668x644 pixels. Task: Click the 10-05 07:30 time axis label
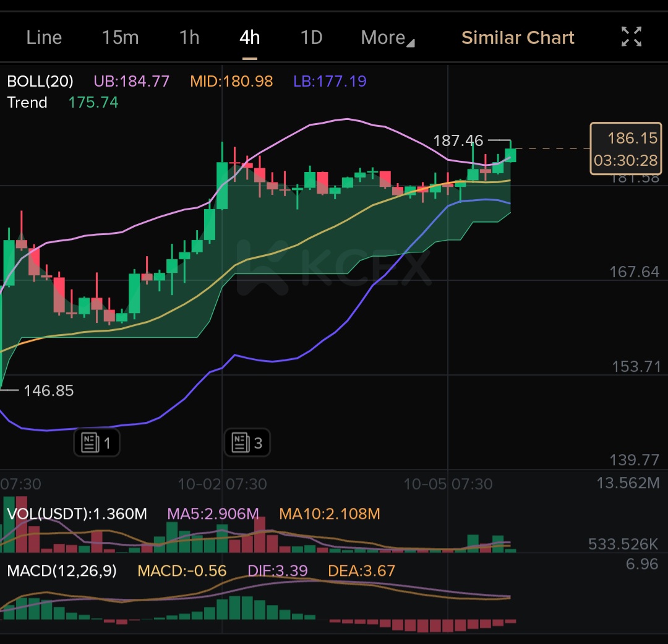point(448,484)
